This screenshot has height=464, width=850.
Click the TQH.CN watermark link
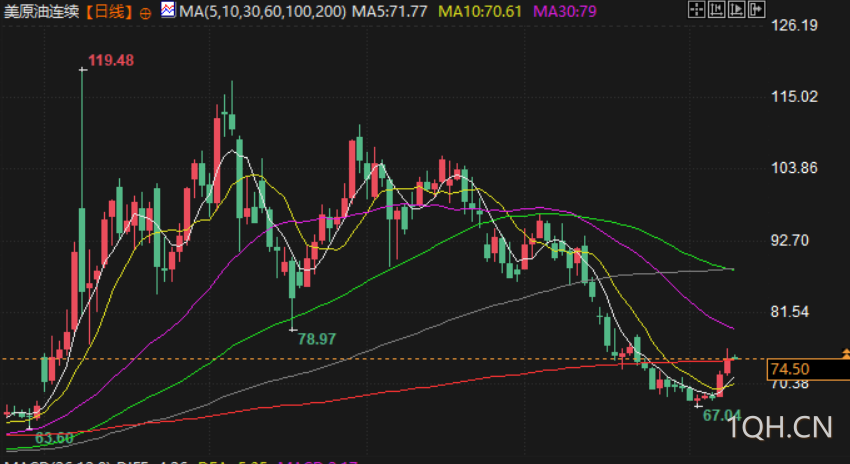point(778,428)
